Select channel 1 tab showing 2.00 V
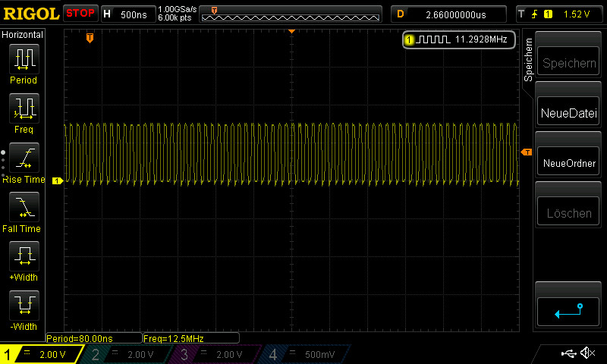The width and height of the screenshot is (607, 364). (42, 354)
